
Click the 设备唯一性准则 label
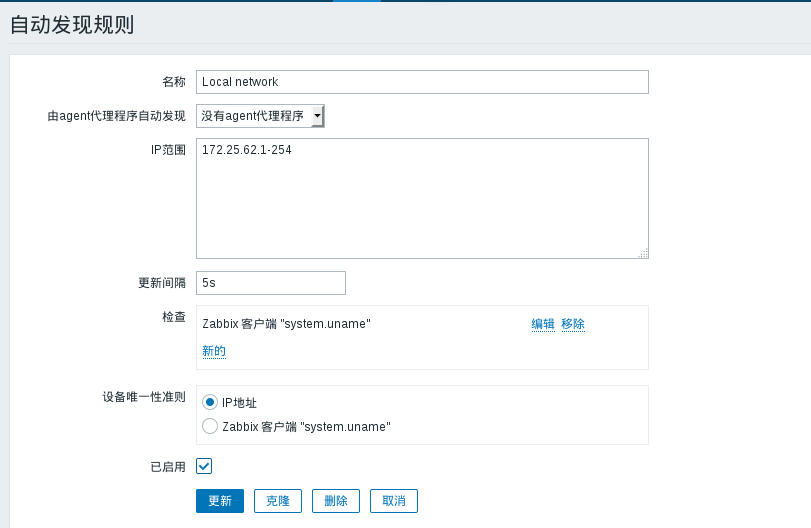click(x=144, y=397)
